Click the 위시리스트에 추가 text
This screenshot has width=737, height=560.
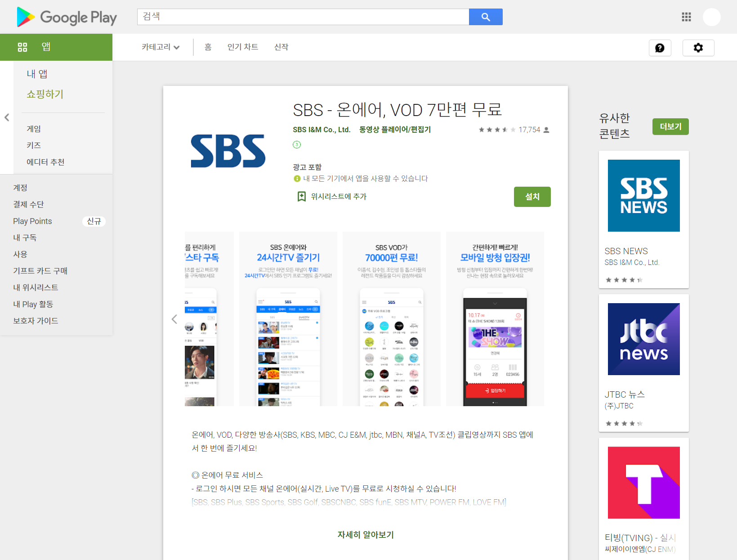[339, 197]
